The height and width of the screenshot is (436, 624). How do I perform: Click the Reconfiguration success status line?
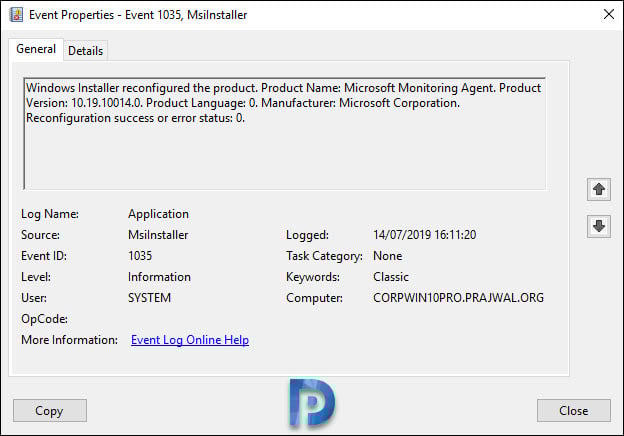coord(135,118)
